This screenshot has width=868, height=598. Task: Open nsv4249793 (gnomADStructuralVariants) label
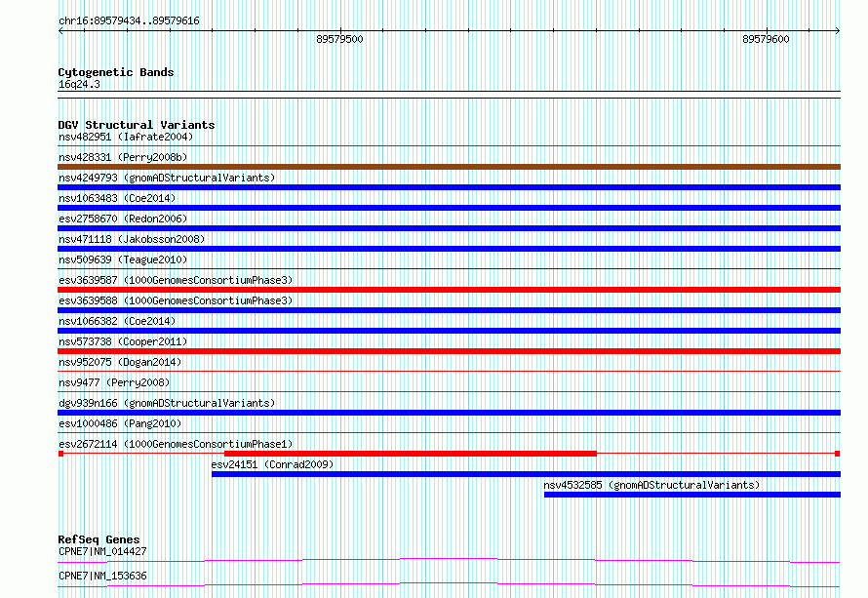coord(167,178)
